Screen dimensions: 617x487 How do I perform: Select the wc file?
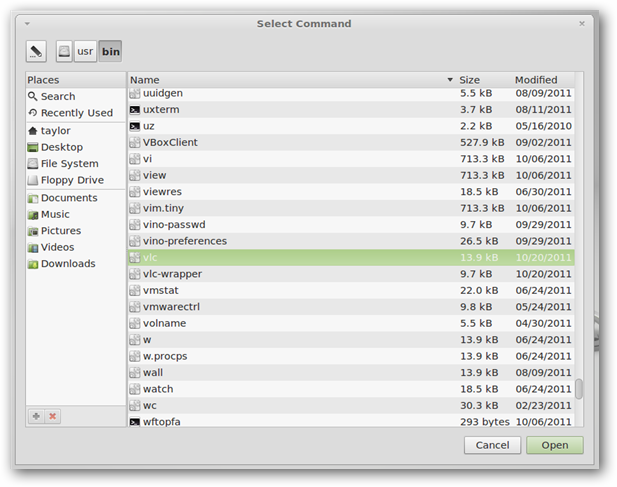click(x=351, y=406)
